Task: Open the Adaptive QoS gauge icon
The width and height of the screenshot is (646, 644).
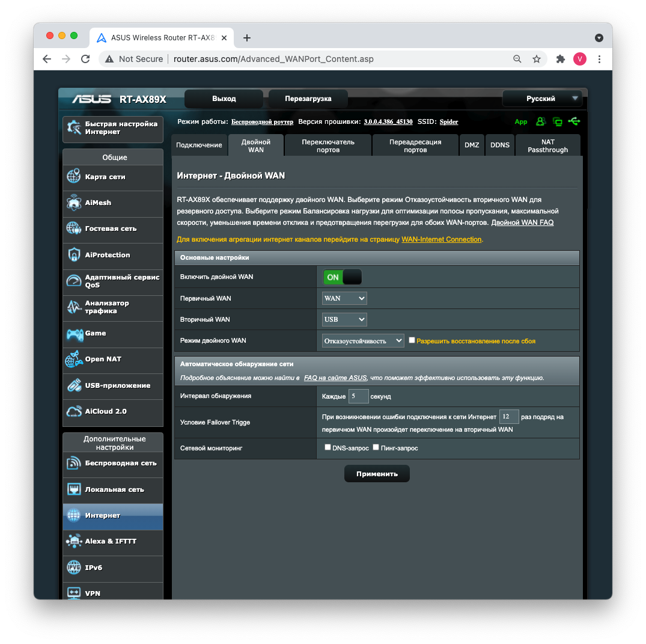Action: tap(74, 281)
